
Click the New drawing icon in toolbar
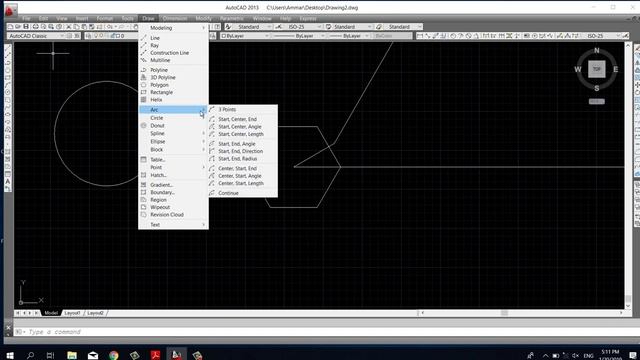10,27
